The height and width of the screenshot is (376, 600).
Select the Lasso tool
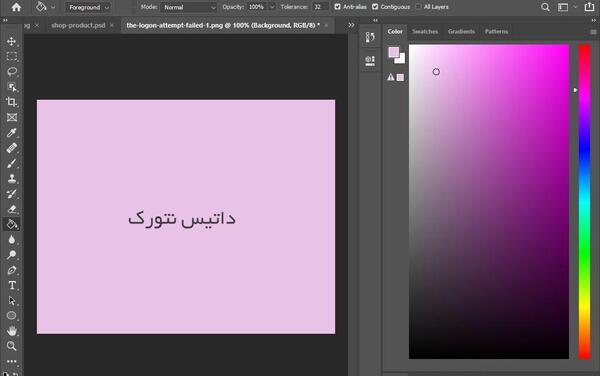point(11,72)
